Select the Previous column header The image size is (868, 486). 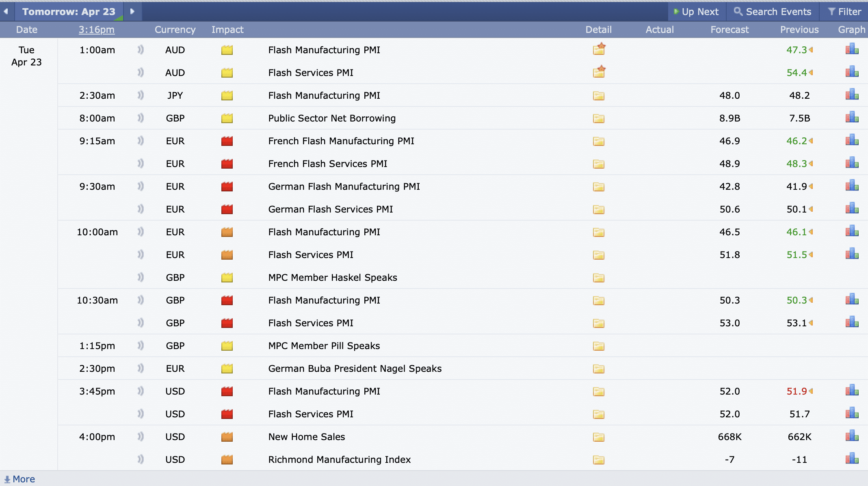point(799,30)
